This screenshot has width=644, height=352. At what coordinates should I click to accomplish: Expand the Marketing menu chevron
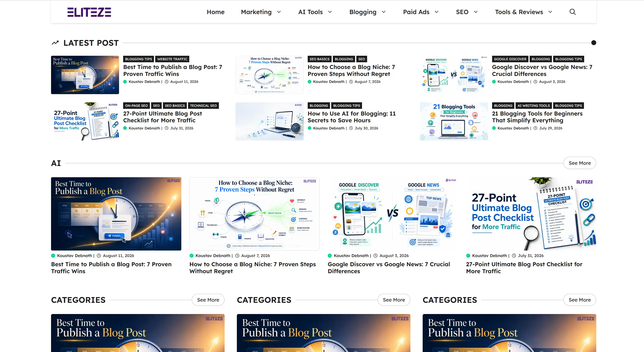tap(279, 12)
